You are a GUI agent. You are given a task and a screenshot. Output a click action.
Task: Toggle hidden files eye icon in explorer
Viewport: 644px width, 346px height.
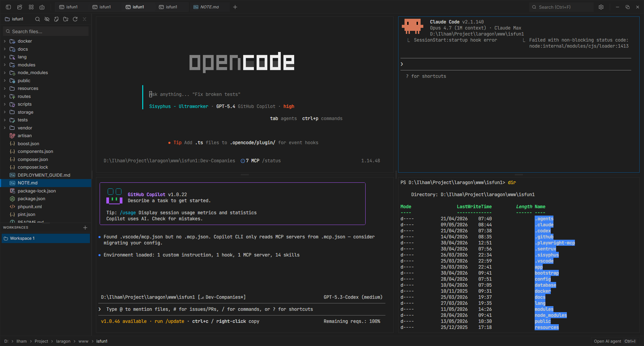tap(47, 19)
